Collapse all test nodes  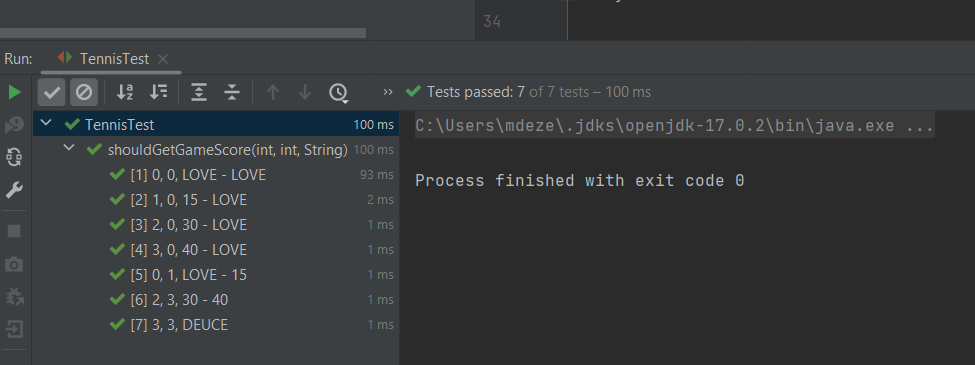point(232,93)
